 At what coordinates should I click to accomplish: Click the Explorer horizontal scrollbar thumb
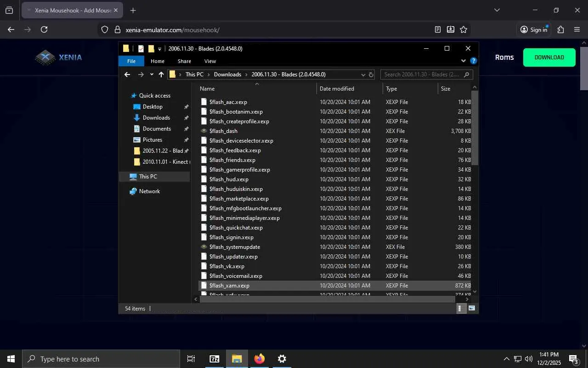(327, 299)
